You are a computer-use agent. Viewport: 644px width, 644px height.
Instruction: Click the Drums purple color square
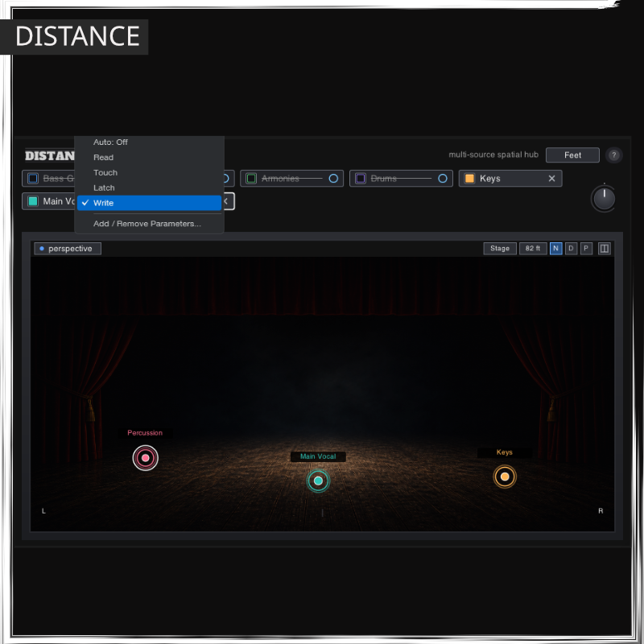pos(360,178)
